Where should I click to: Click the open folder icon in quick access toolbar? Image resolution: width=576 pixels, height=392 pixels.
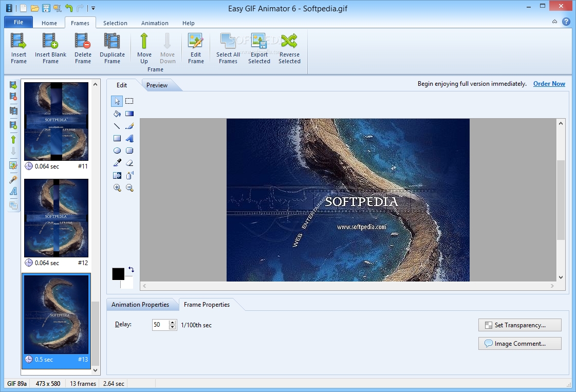pos(34,8)
